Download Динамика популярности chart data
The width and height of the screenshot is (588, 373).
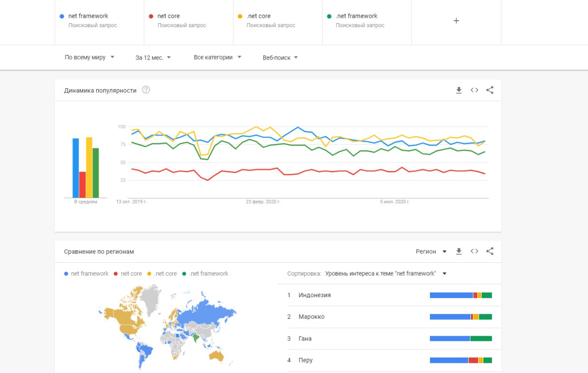coord(458,90)
